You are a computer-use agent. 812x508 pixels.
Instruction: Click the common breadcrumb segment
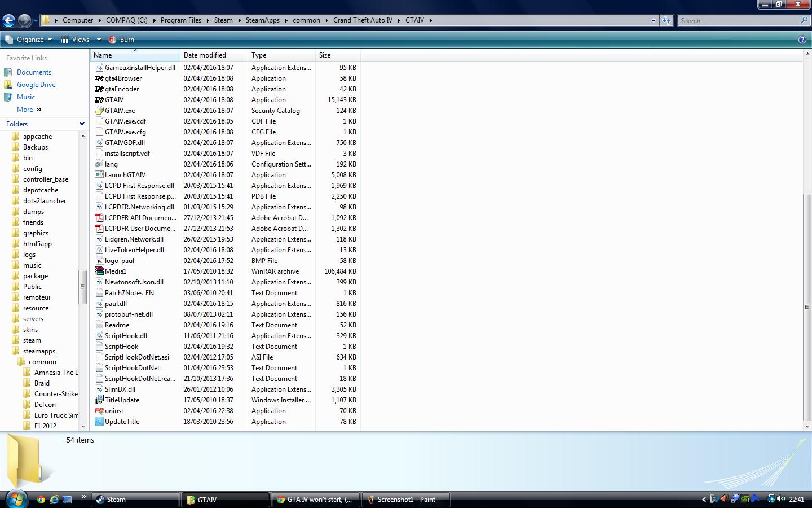(306, 20)
